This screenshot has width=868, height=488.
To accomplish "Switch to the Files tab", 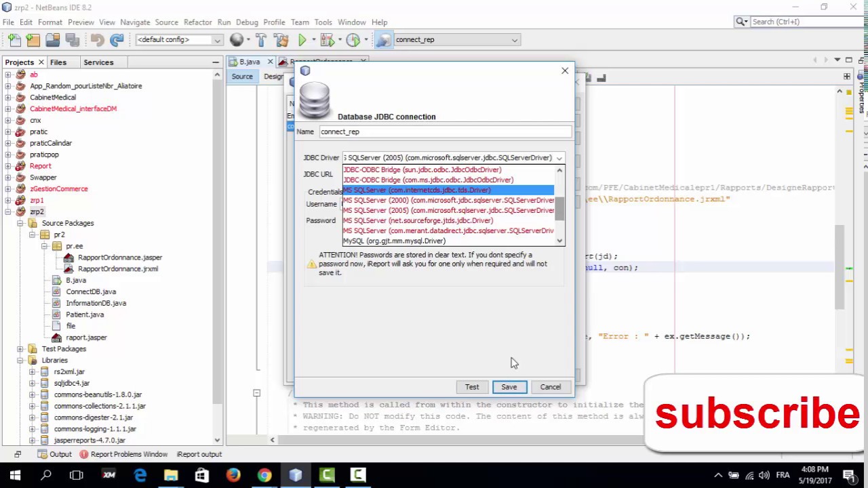I will coord(58,62).
